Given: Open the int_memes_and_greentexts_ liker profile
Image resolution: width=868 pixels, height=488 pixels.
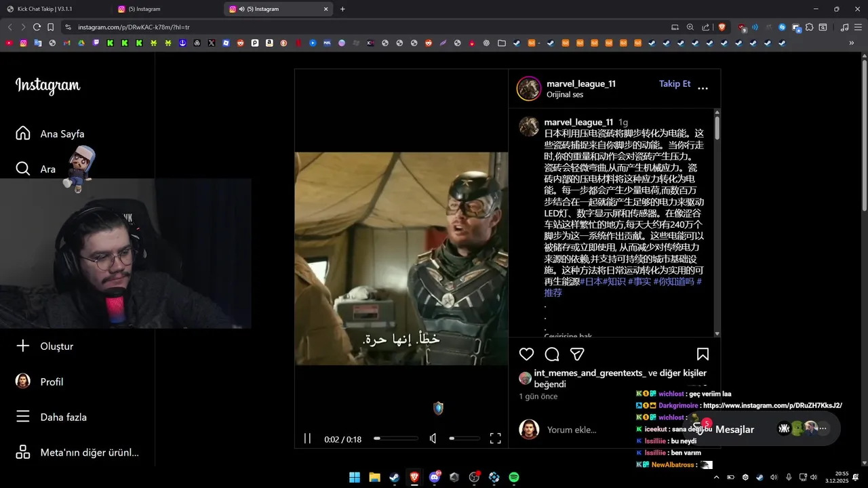Looking at the screenshot, I should pyautogui.click(x=590, y=373).
